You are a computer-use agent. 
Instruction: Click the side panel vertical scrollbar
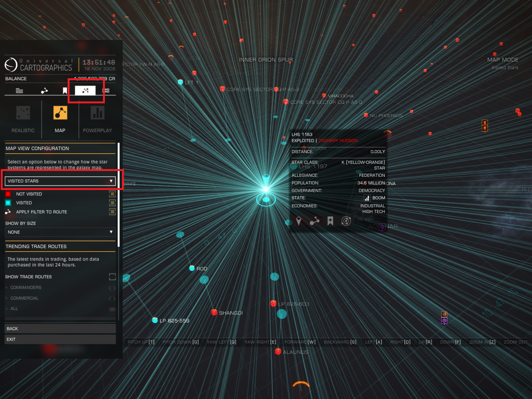click(119, 195)
